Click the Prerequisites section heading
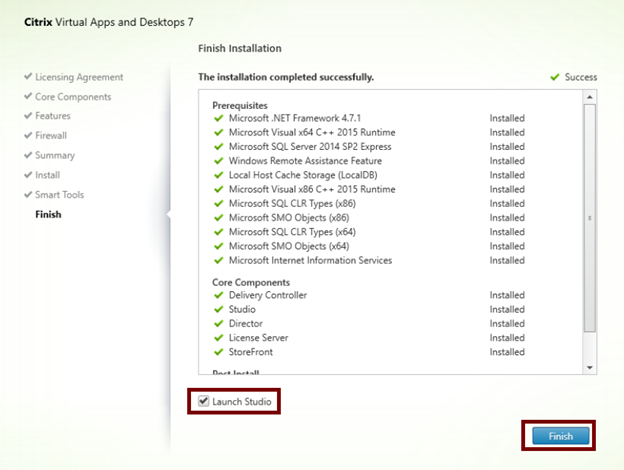Viewport: 624px width, 470px height. point(240,105)
